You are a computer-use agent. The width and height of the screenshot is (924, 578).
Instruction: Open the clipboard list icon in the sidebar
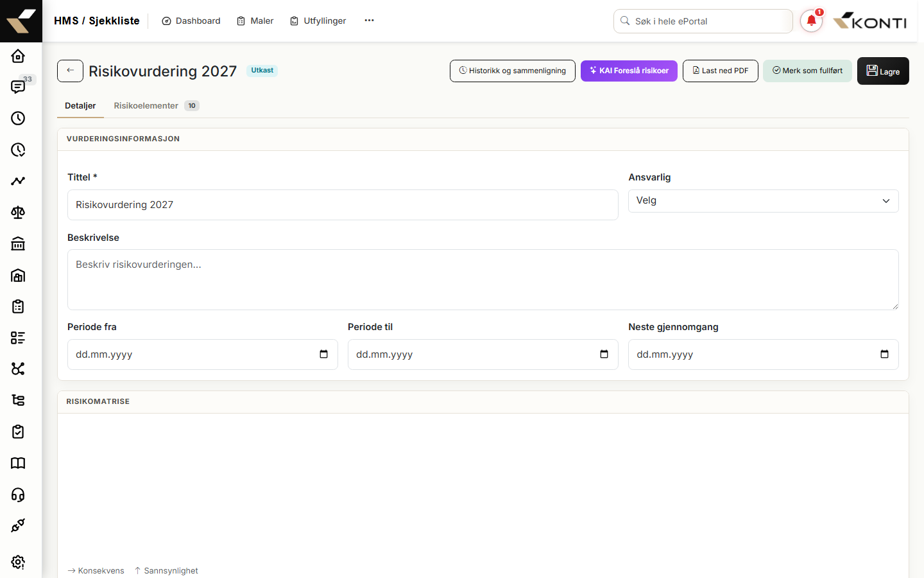[18, 306]
